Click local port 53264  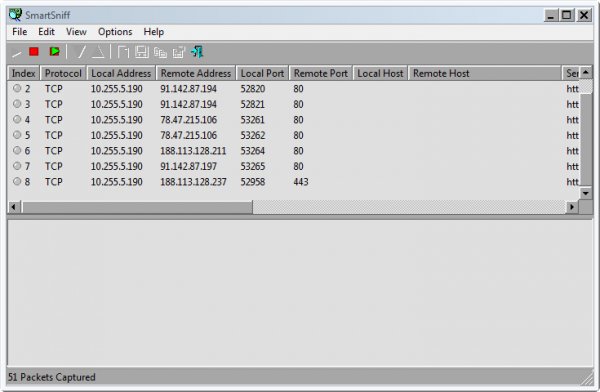click(253, 151)
